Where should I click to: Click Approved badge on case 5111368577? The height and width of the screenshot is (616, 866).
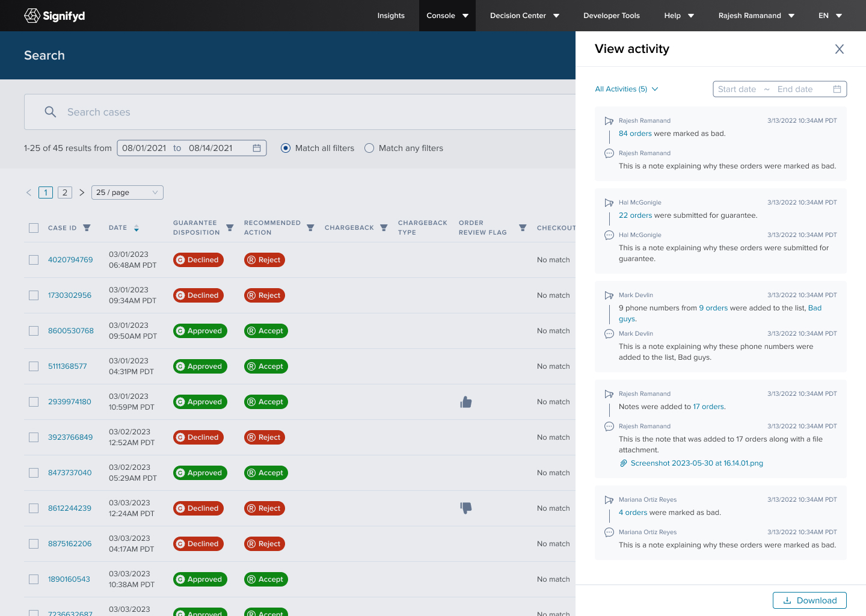point(200,366)
